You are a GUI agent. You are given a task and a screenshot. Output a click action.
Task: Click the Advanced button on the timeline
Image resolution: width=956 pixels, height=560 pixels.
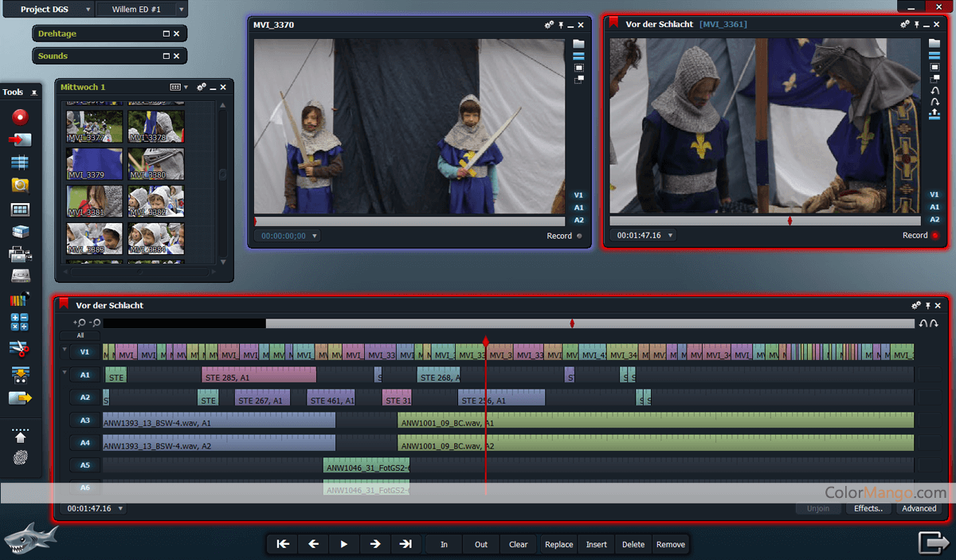click(918, 508)
